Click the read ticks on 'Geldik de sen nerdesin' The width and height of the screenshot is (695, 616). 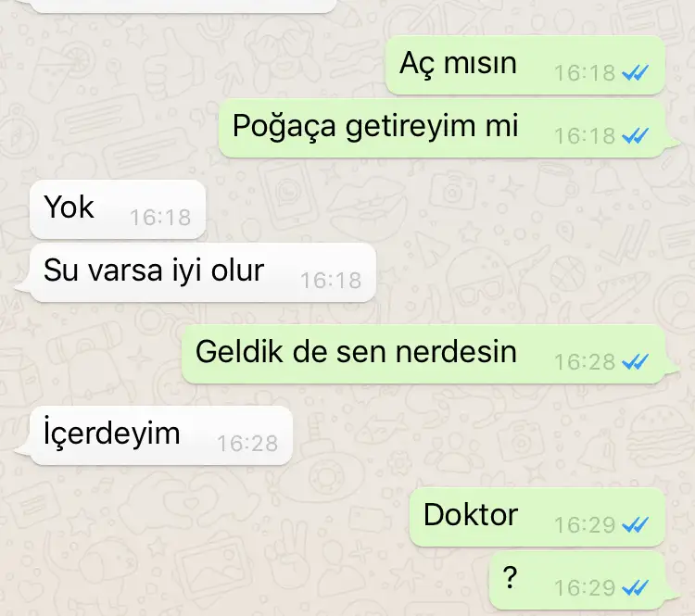coord(635,361)
